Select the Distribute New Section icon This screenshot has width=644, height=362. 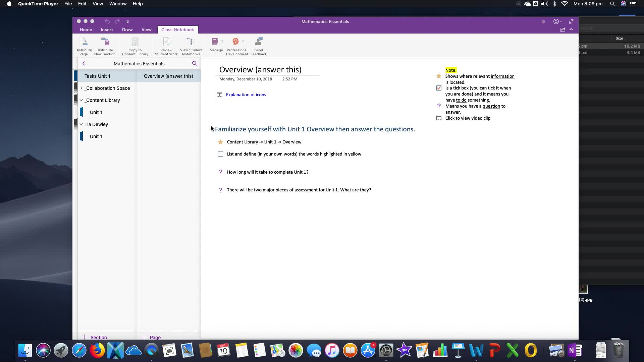click(x=105, y=46)
